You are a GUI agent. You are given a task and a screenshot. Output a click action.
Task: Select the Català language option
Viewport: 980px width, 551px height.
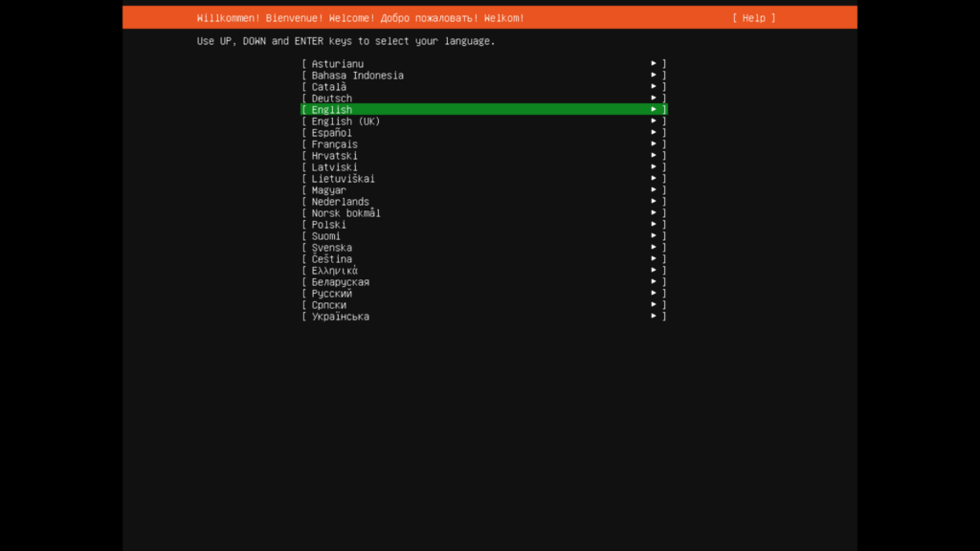483,87
